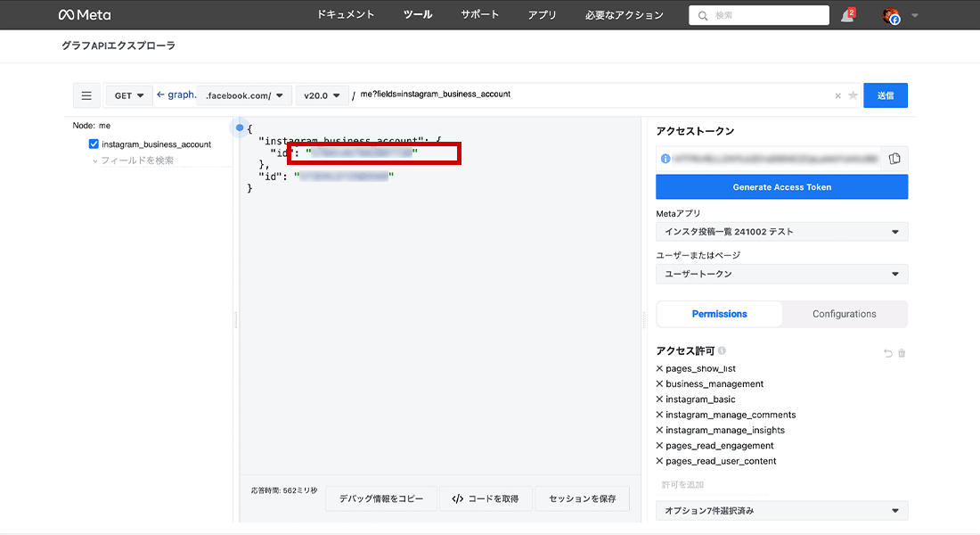Image resolution: width=980 pixels, height=535 pixels.
Task: Click the trash icon to delete permissions
Action: coord(902,353)
